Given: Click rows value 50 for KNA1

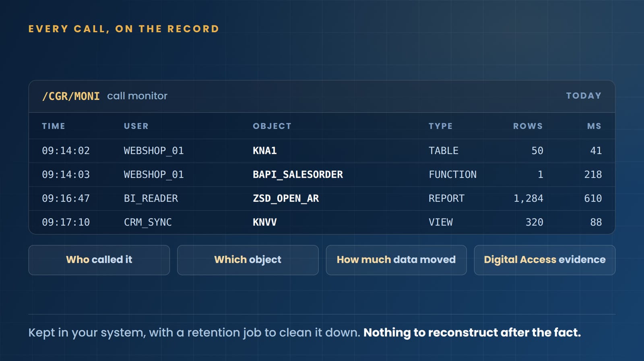Looking at the screenshot, I should tap(537, 151).
